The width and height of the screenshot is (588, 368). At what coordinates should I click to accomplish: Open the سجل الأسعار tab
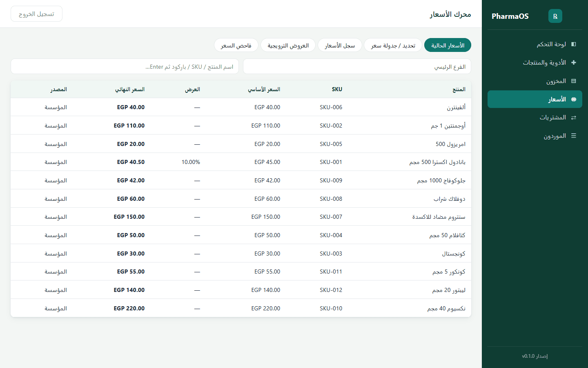tap(340, 45)
